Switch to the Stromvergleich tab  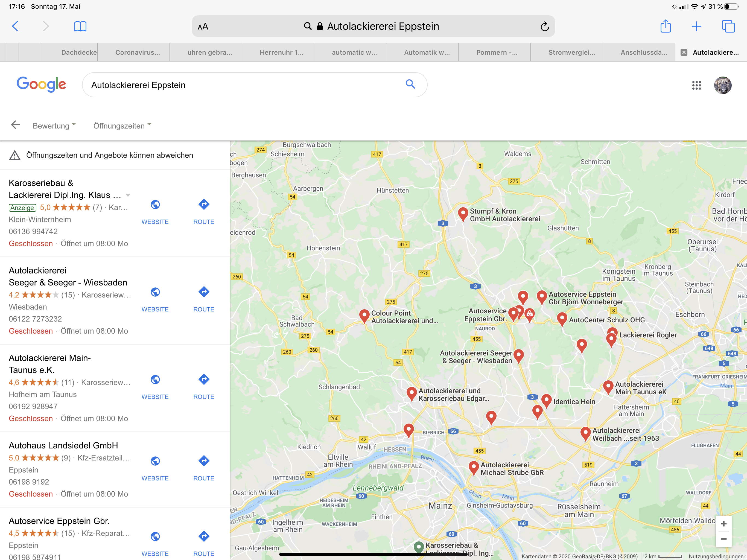571,52
